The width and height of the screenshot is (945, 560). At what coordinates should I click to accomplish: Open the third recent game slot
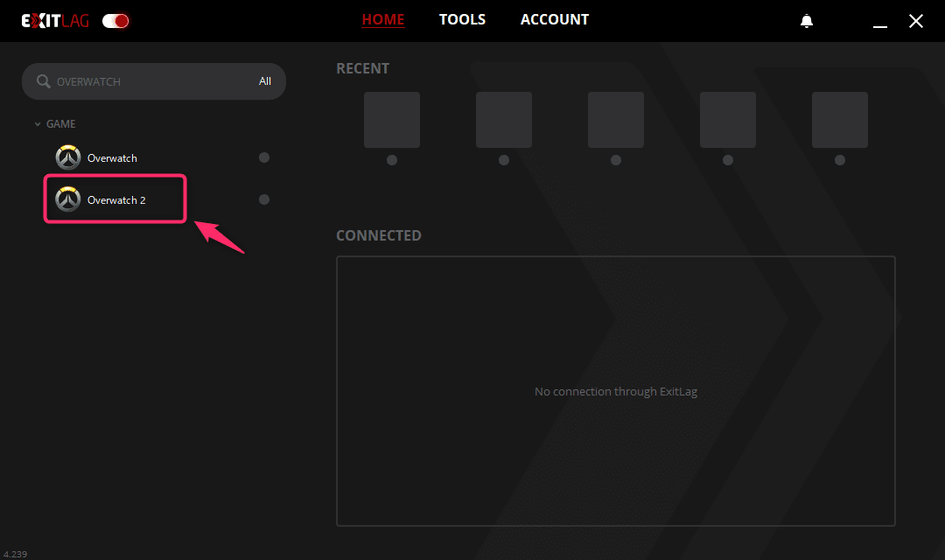point(616,120)
